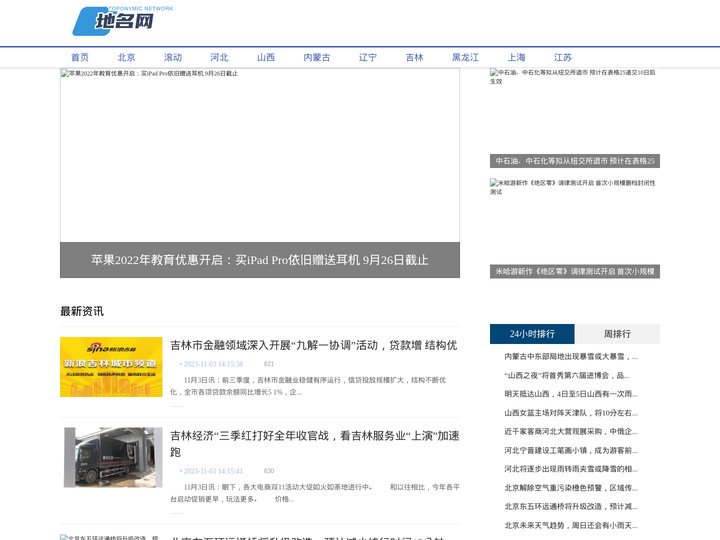Open the 山西 section
The height and width of the screenshot is (540, 720).
tap(266, 57)
